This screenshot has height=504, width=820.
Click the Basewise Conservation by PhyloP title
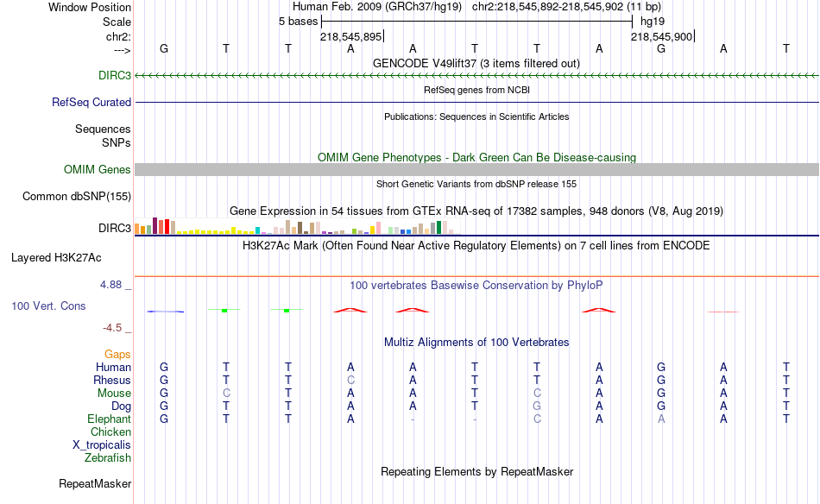point(476,286)
